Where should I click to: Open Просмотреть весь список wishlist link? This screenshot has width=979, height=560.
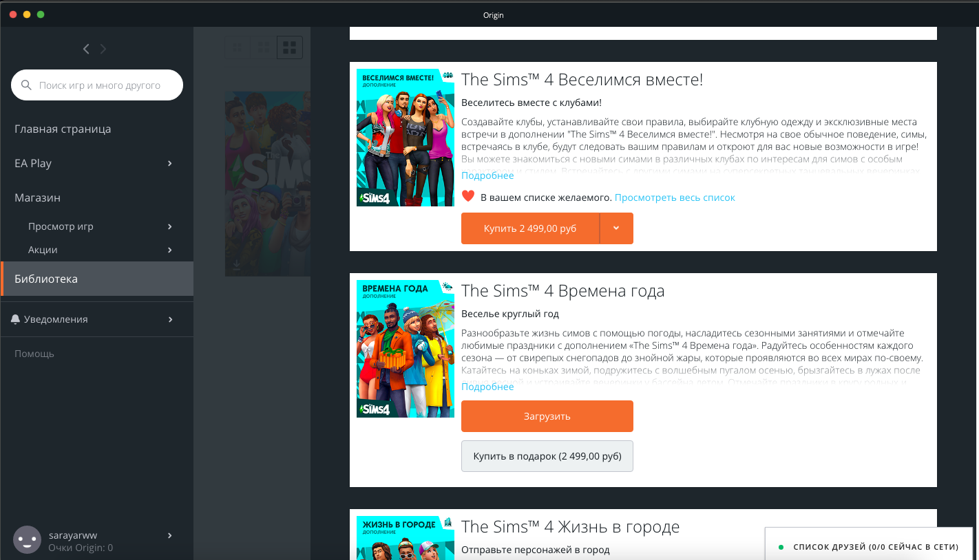click(x=675, y=197)
